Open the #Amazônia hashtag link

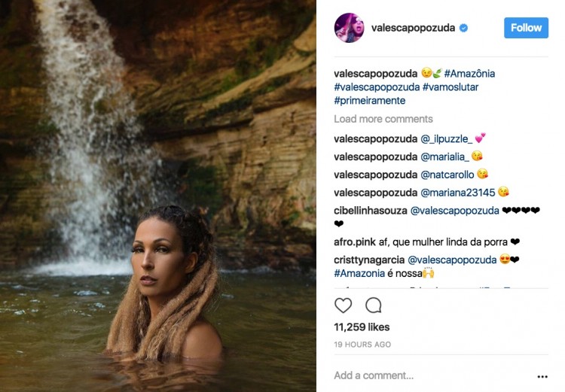pyautogui.click(x=469, y=74)
